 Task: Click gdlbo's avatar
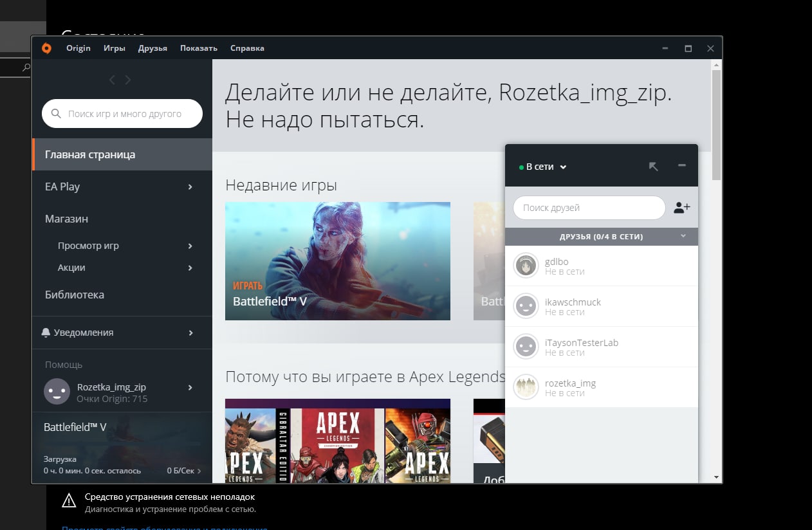click(x=526, y=266)
